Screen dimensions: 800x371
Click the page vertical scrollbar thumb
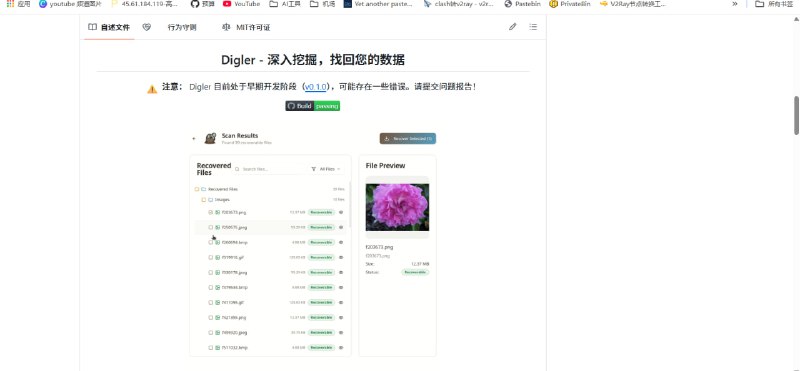point(796,115)
